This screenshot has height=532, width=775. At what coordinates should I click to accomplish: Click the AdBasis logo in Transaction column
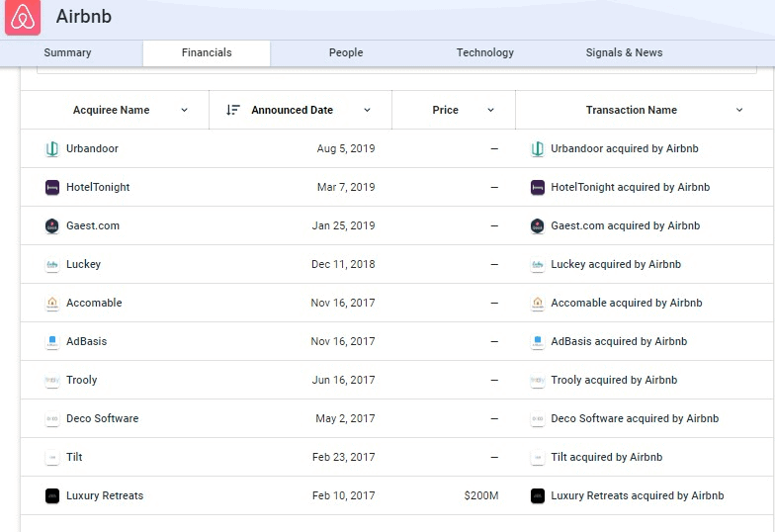[x=538, y=342]
